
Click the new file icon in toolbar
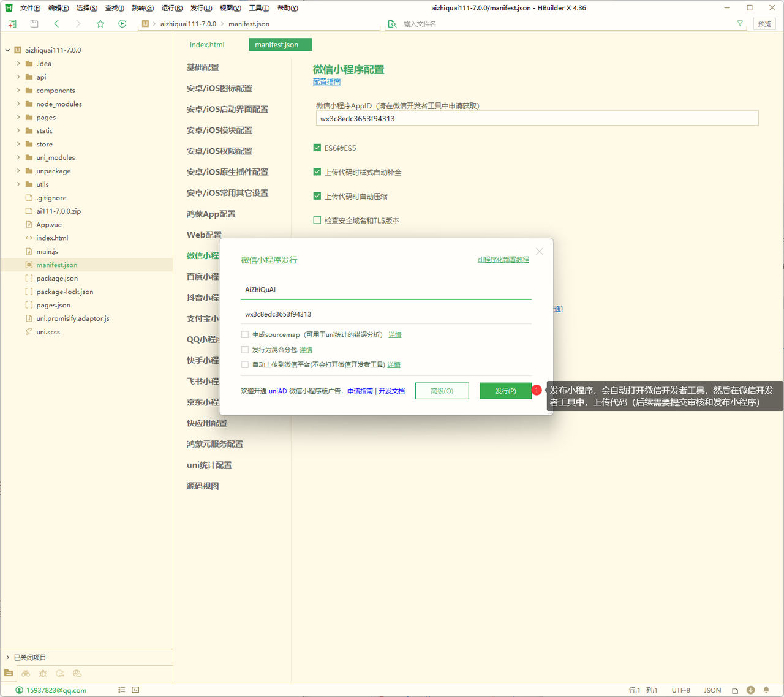[x=12, y=24]
